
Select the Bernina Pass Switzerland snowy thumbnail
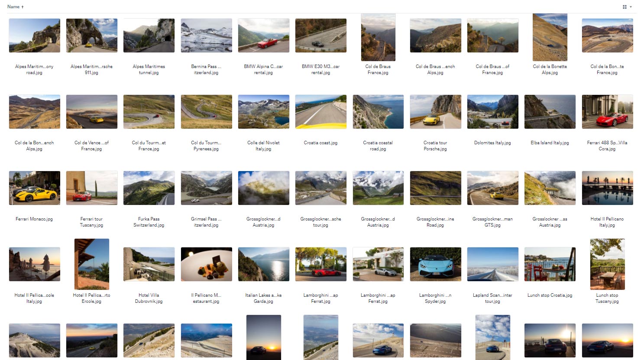(206, 36)
